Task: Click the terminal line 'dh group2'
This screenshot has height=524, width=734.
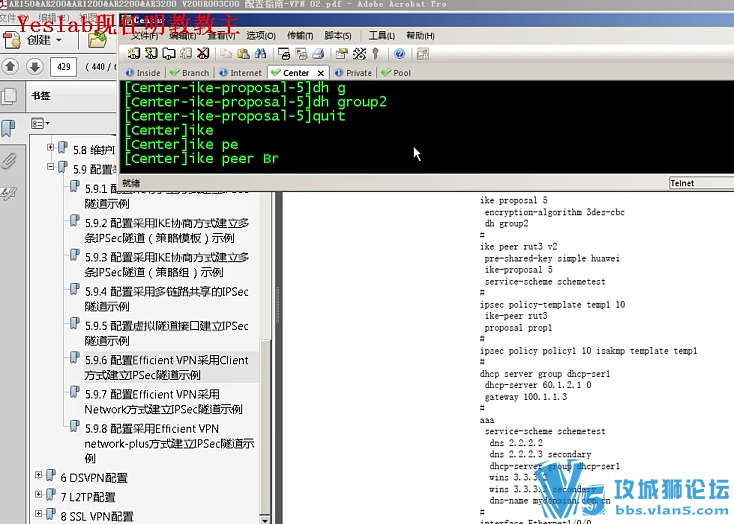Action: 256,102
